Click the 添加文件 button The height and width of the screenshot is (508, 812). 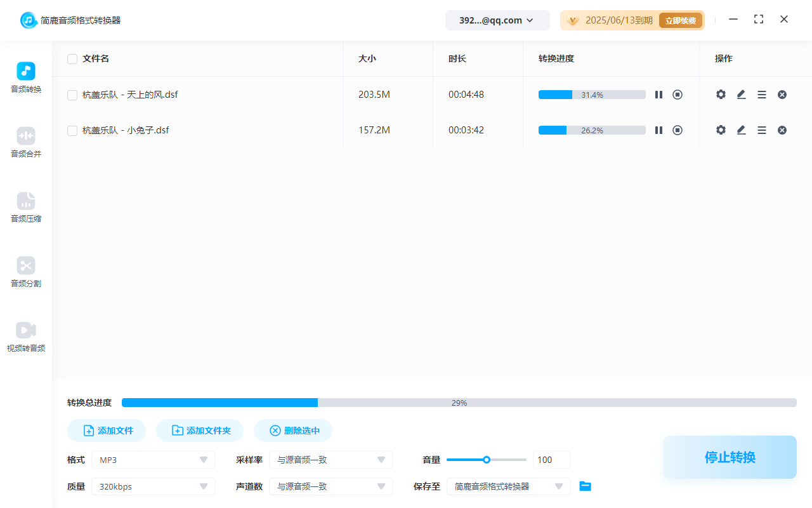(x=107, y=431)
